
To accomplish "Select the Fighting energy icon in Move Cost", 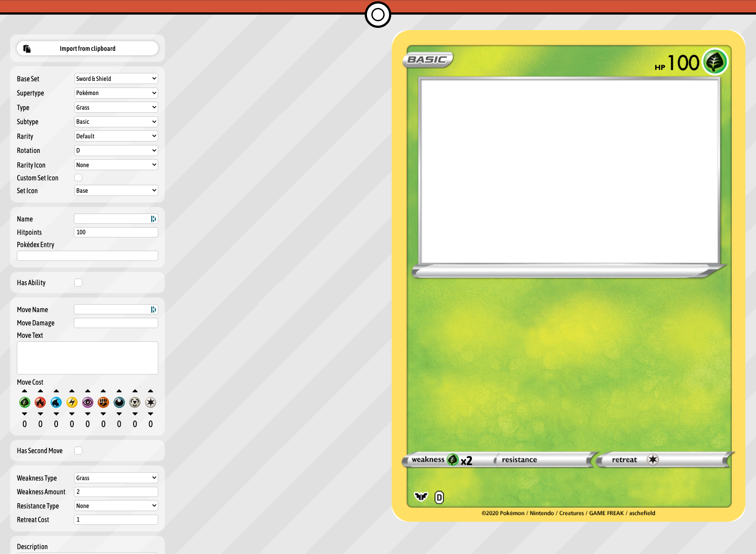I will [x=103, y=402].
